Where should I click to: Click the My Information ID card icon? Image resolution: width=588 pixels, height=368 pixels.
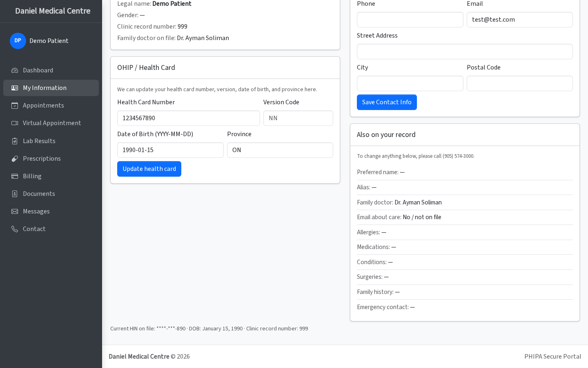[x=15, y=88]
